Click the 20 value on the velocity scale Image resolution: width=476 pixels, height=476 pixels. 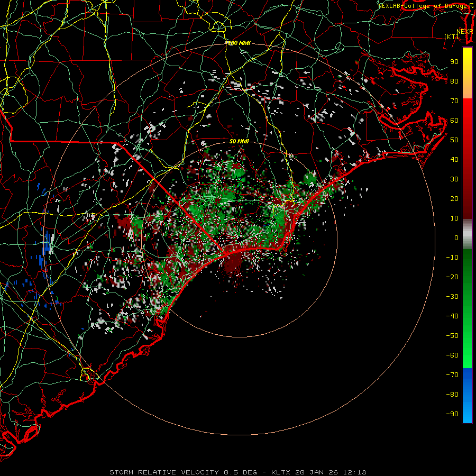(454, 199)
